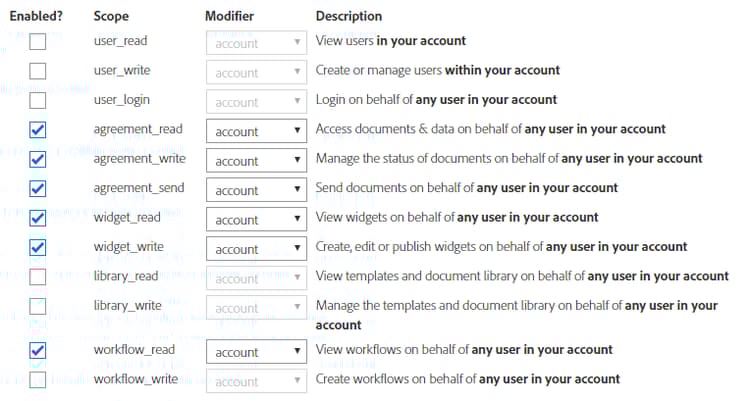Open the agreement_send modifier dropdown
Screen dimensions: 750x401
[x=256, y=190]
